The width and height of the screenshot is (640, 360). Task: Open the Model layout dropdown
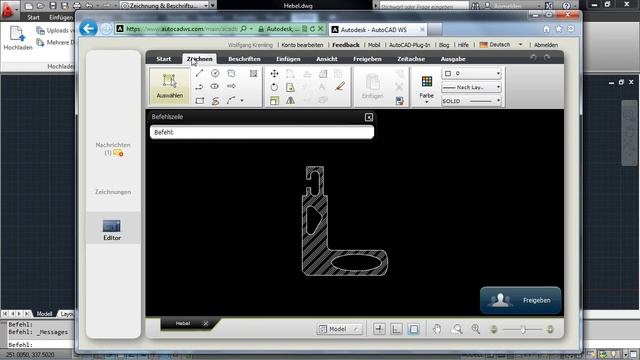pos(339,329)
